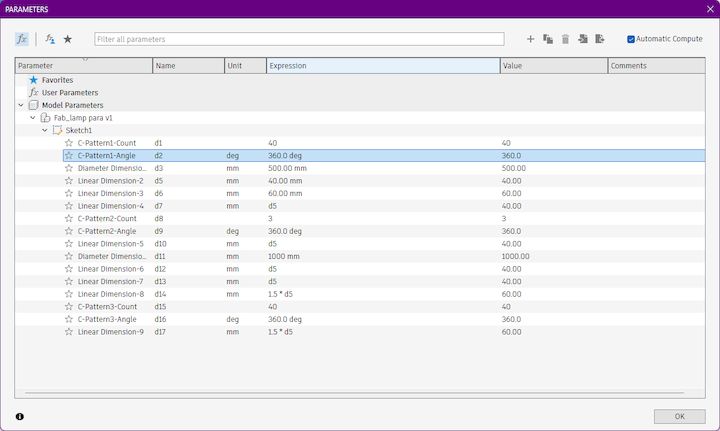Click the Filter all parameters search field
This screenshot has width=720, height=431.
(x=299, y=39)
